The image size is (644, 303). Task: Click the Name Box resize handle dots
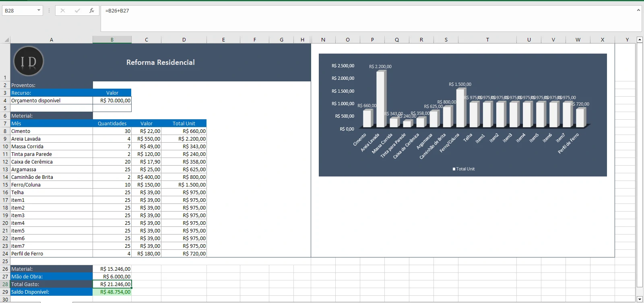49,10
